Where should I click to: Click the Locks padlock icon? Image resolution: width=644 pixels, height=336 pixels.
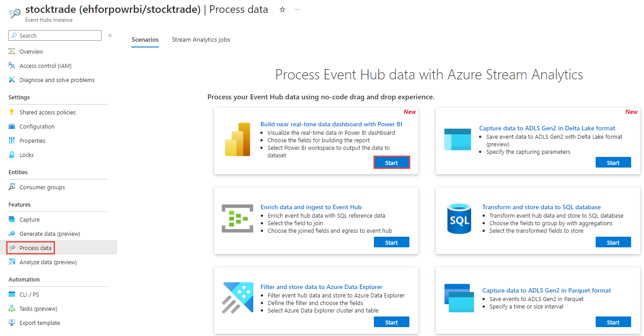click(x=12, y=155)
